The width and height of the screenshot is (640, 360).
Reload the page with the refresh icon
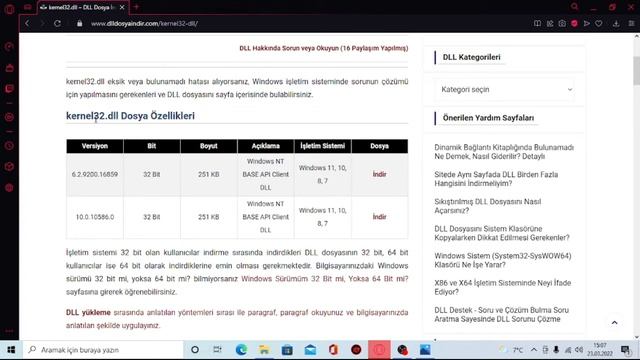[58, 24]
